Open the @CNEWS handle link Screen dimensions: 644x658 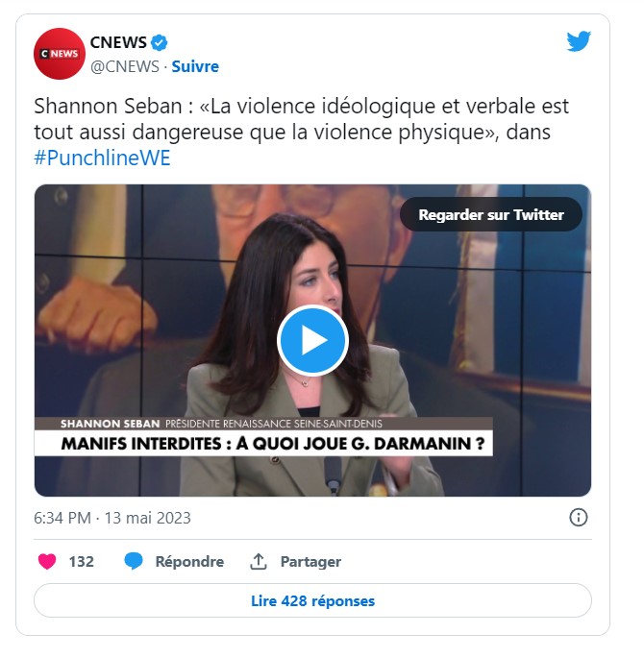125,66
